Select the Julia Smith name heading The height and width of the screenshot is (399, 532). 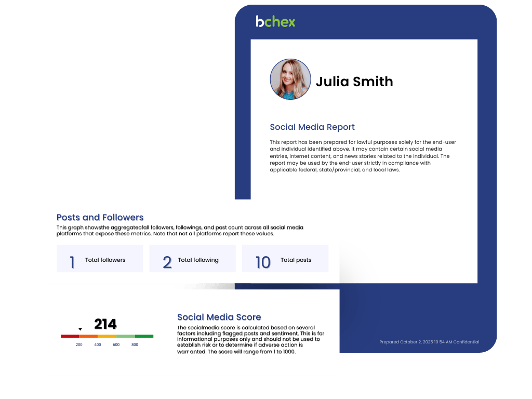(354, 82)
